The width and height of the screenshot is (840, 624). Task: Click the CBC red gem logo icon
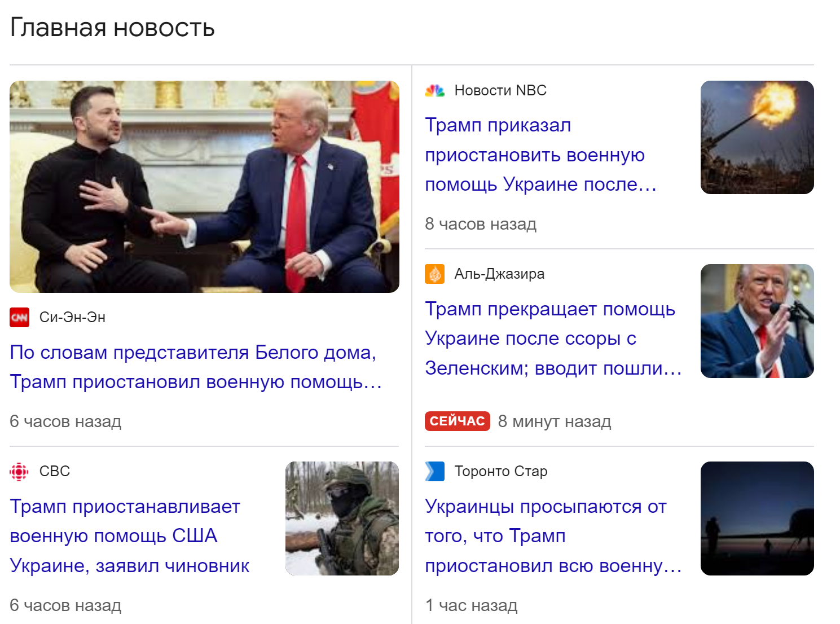(x=19, y=471)
